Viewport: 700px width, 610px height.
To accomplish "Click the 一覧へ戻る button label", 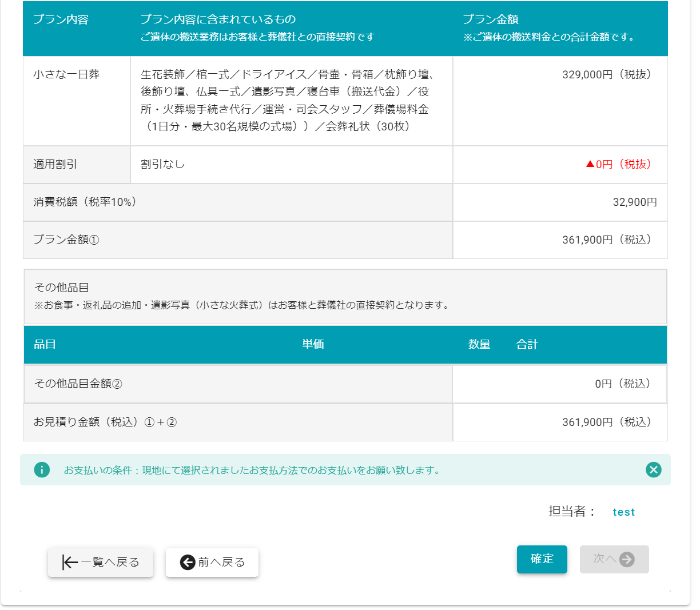I will pos(110,563).
